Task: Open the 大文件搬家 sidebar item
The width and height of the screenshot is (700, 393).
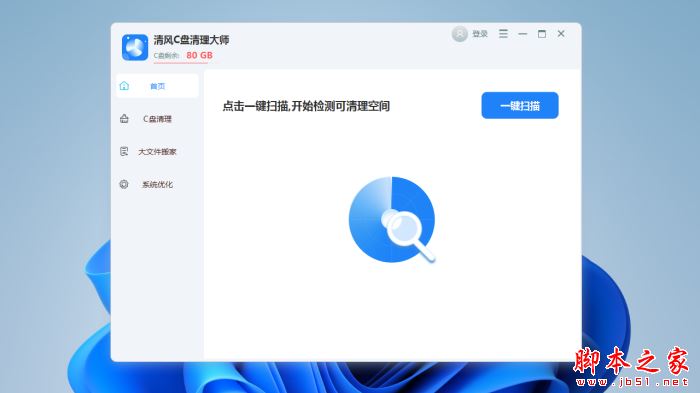Action: click(x=157, y=152)
